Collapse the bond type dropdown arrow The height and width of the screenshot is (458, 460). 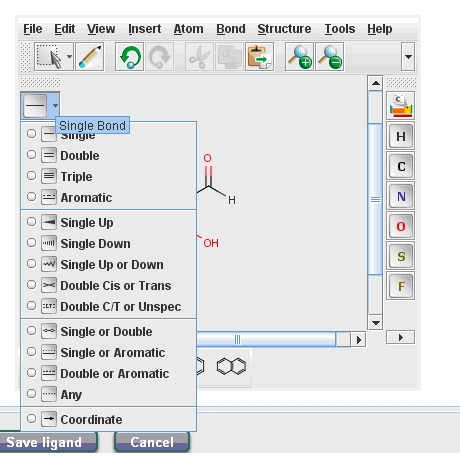pos(55,106)
